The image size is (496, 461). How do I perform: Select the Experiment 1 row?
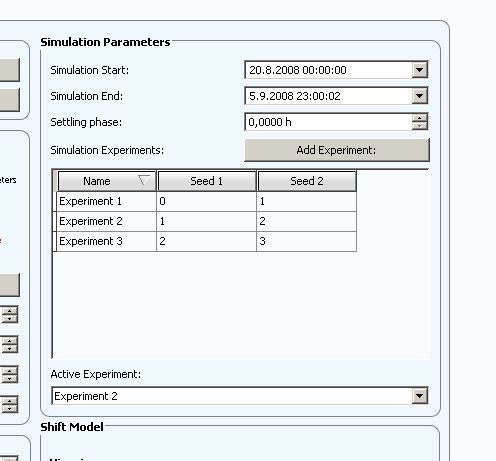coord(205,201)
